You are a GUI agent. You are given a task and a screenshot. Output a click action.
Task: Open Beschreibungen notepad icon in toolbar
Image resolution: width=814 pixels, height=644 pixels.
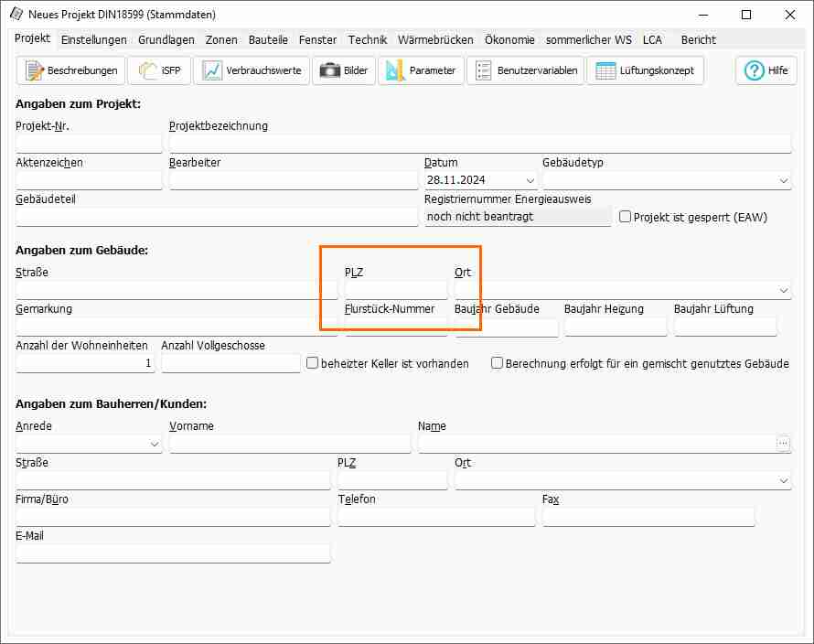(35, 70)
